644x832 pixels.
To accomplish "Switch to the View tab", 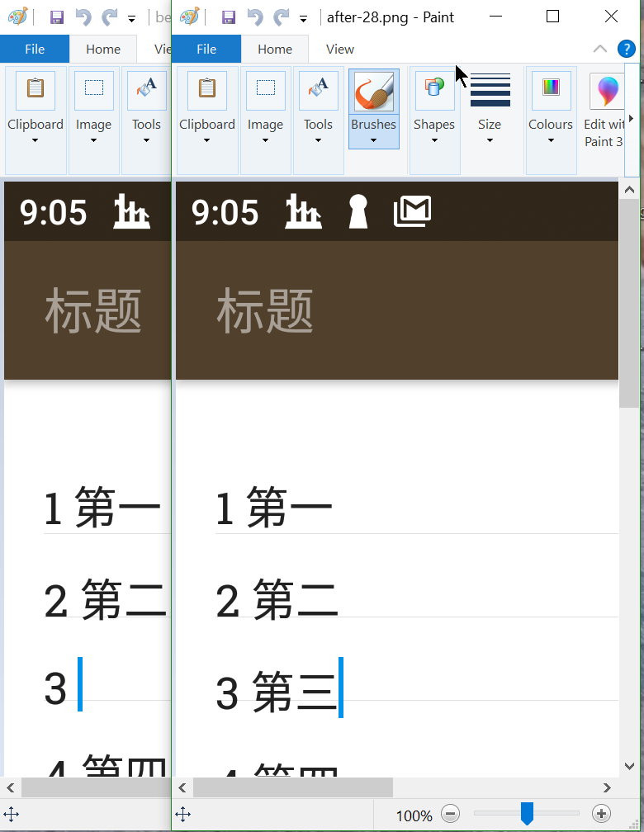I will tap(339, 50).
